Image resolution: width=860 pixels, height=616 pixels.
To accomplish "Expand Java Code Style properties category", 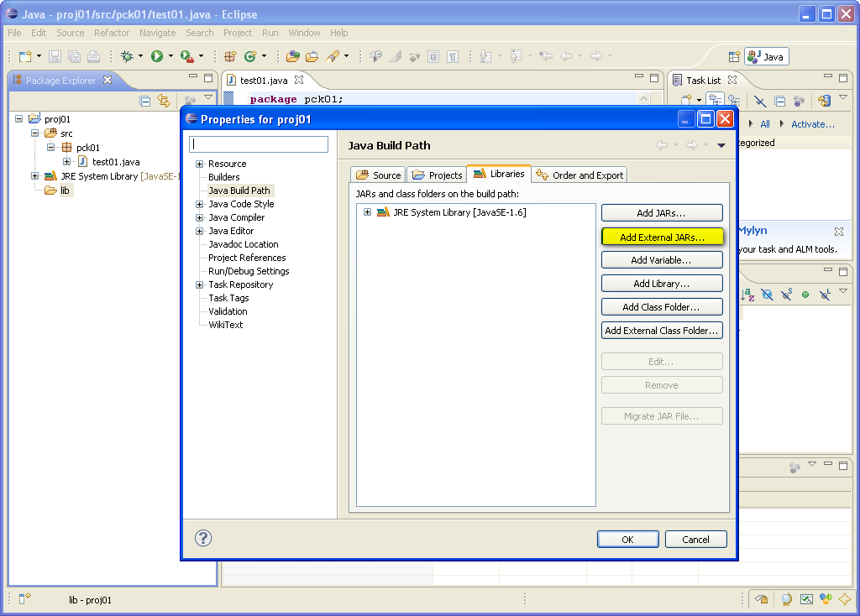I will [200, 204].
